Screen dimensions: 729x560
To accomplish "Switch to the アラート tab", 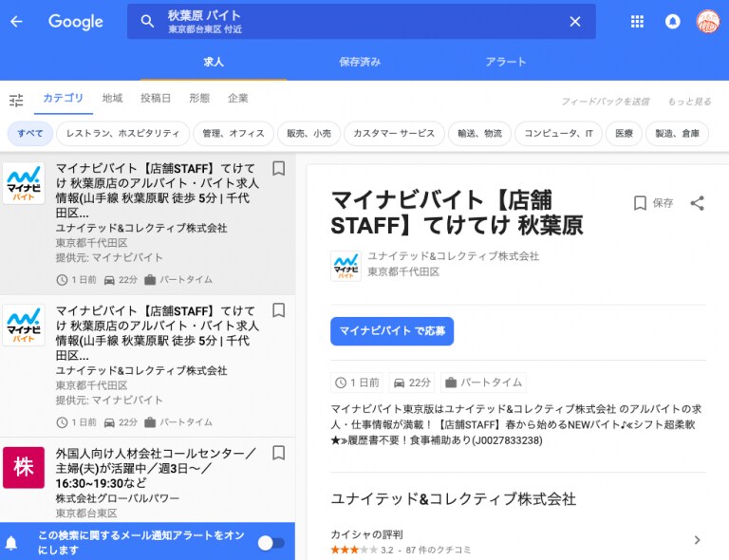I will point(506,62).
